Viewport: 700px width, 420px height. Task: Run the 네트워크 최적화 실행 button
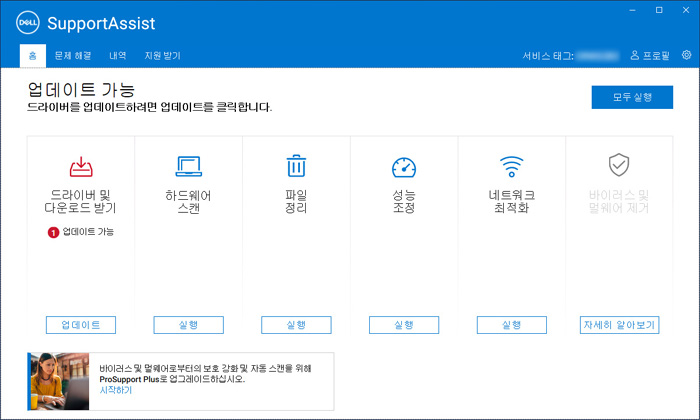point(512,325)
